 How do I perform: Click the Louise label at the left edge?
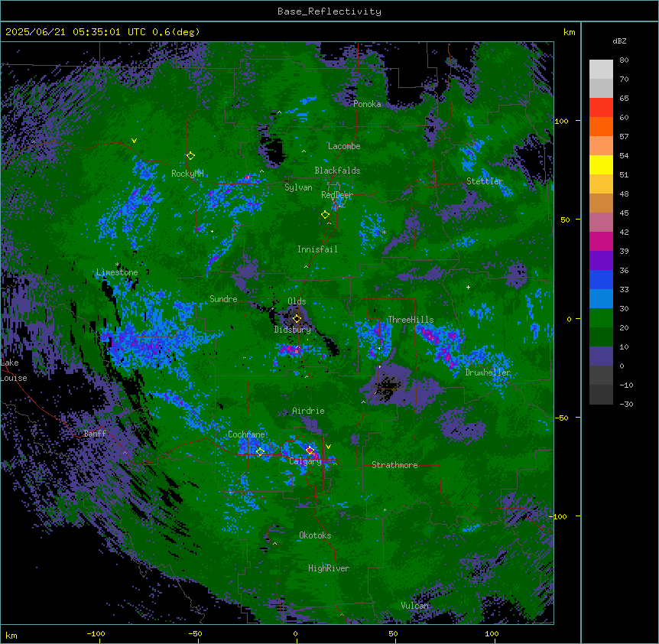[x=14, y=378]
